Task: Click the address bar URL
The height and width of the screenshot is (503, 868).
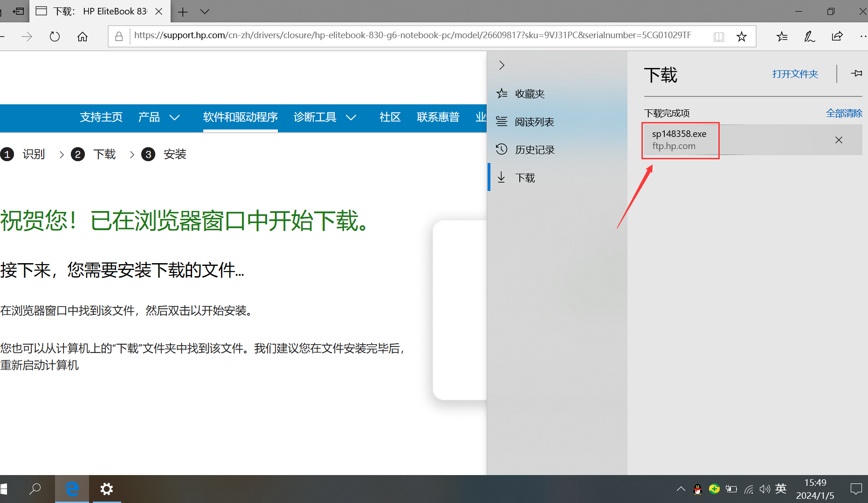Action: pyautogui.click(x=413, y=35)
